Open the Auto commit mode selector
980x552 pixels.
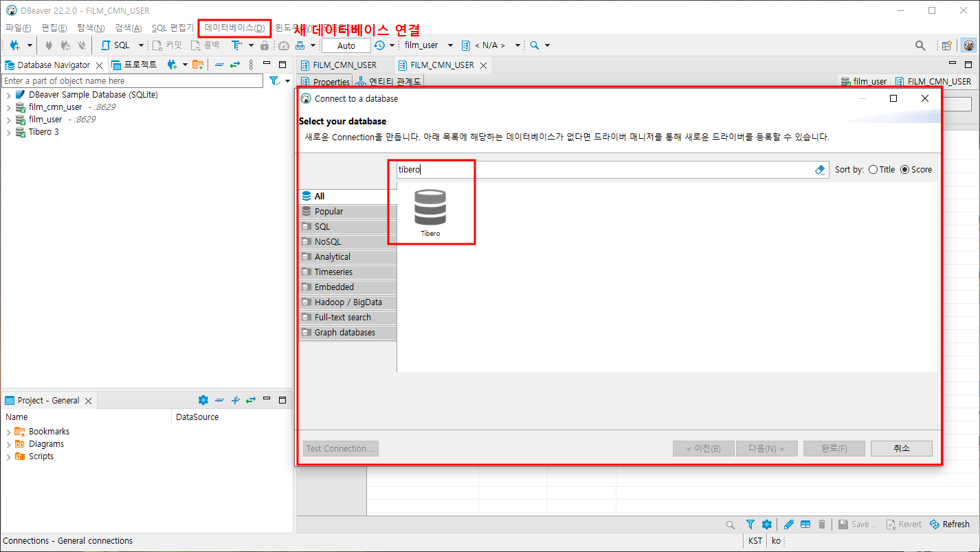[x=346, y=45]
